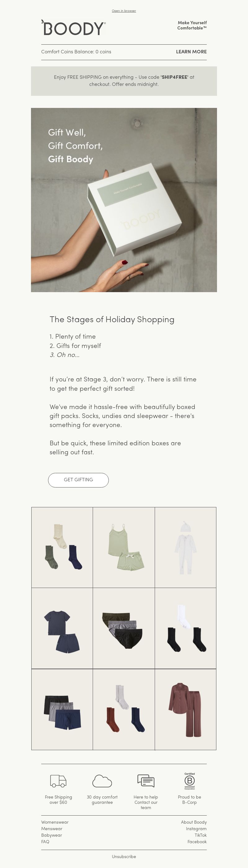Click the chat bubbles help icon
The width and height of the screenshot is (248, 868).
click(x=146, y=781)
